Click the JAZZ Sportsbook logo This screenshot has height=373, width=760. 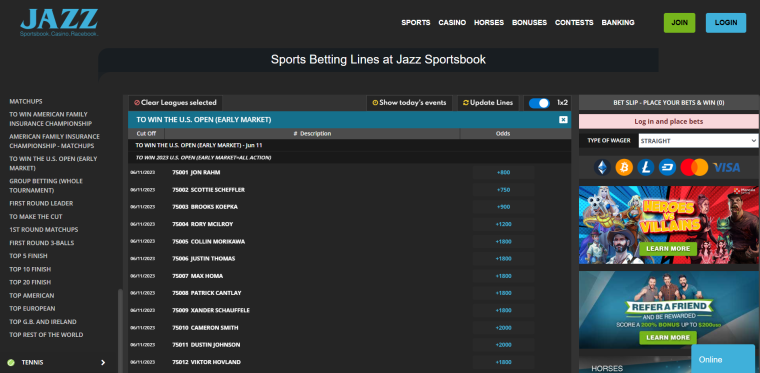[x=59, y=23]
